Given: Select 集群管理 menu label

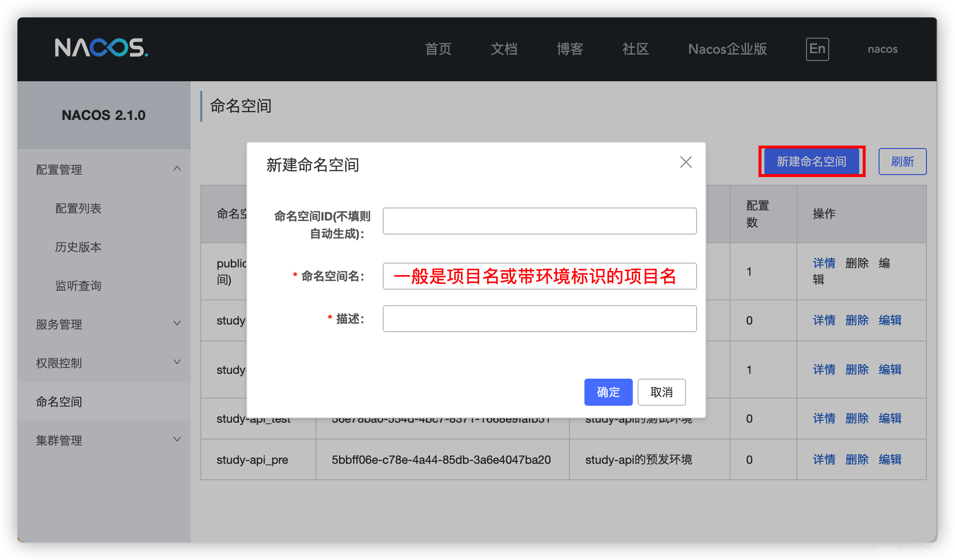Looking at the screenshot, I should pyautogui.click(x=59, y=441).
